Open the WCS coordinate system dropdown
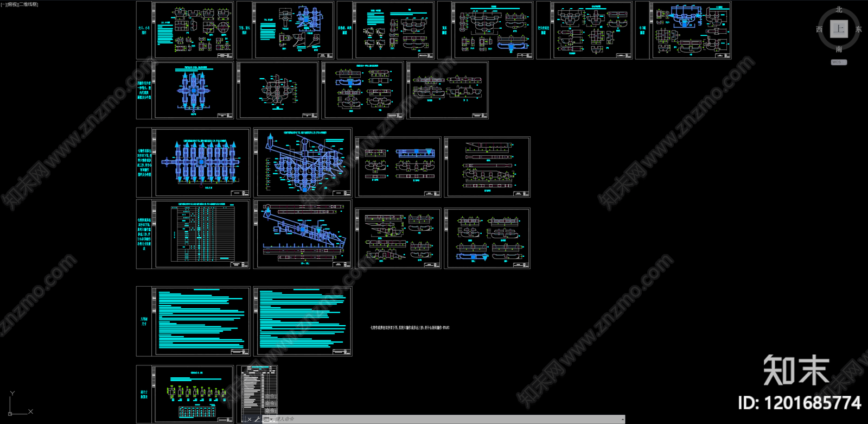Viewport: 868px width, 424px height. (x=838, y=62)
